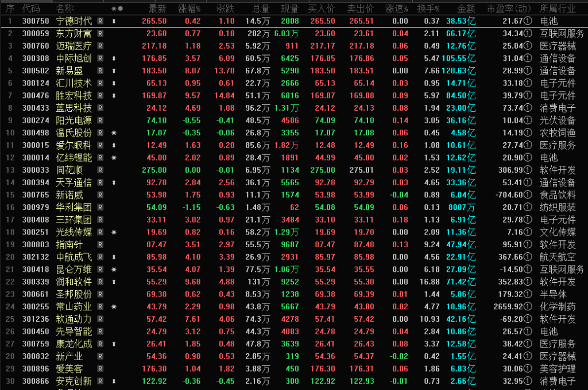The height and width of the screenshot is (390, 588).
Task: Click the arrow marker next to 天孚通信
Action: click(114, 183)
